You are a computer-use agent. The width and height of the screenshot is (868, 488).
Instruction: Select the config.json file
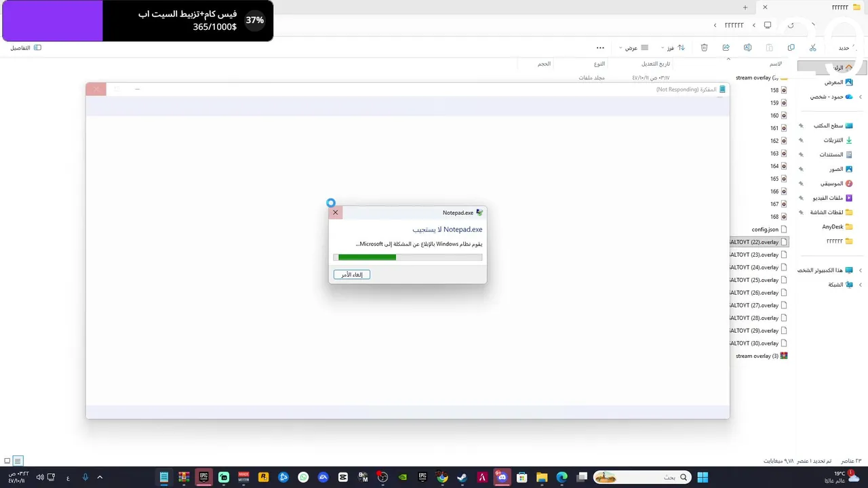(769, 229)
